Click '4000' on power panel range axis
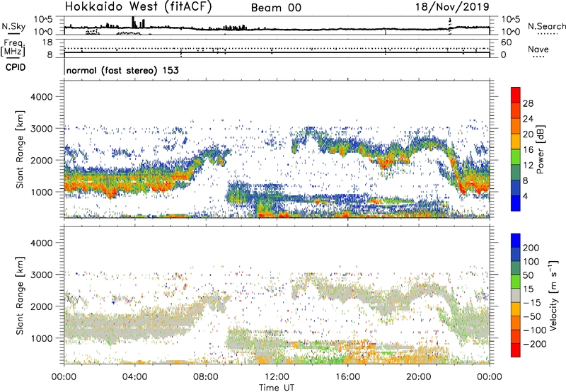 [41, 97]
